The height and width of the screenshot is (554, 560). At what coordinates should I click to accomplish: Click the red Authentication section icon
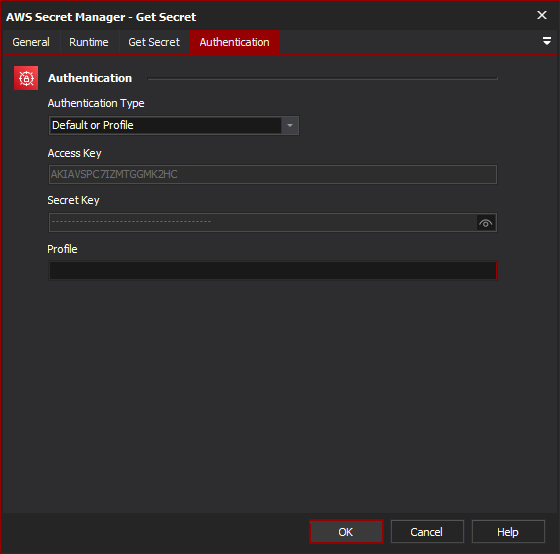coord(26,78)
